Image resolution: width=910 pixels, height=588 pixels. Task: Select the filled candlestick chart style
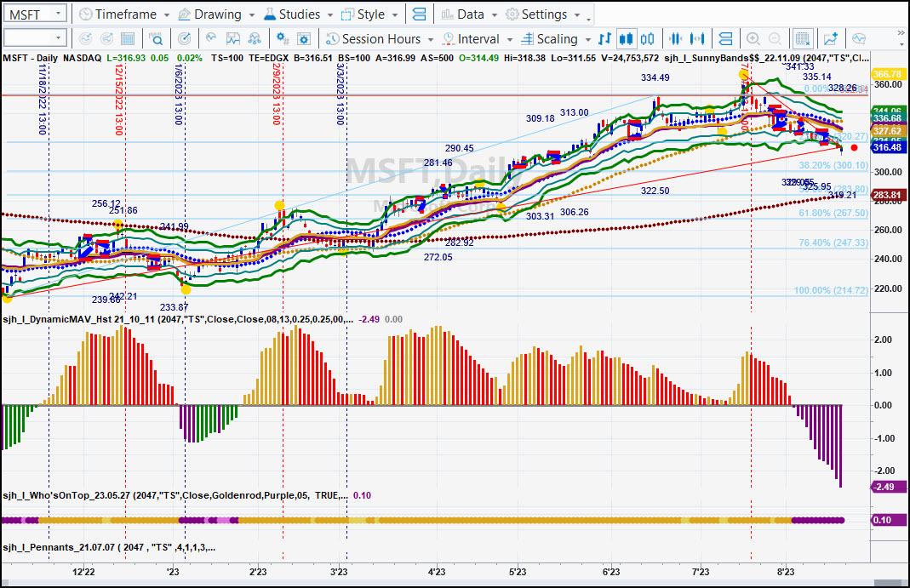(x=627, y=39)
